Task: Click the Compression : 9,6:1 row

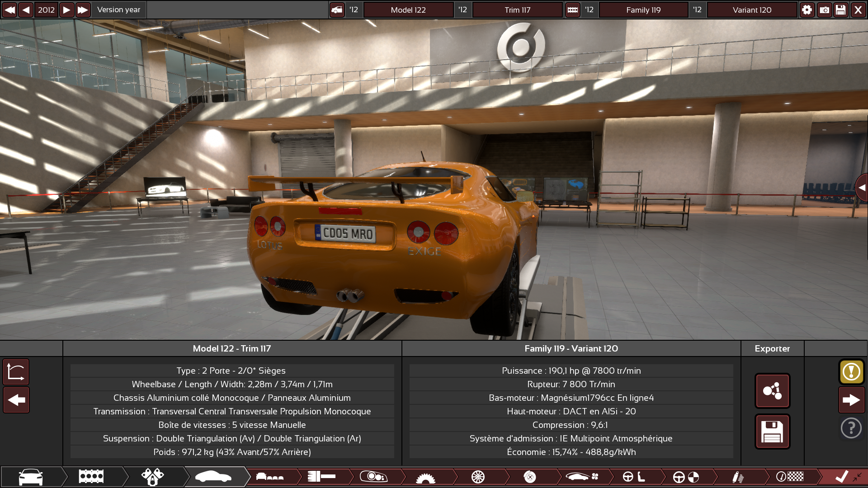Action: point(571,425)
